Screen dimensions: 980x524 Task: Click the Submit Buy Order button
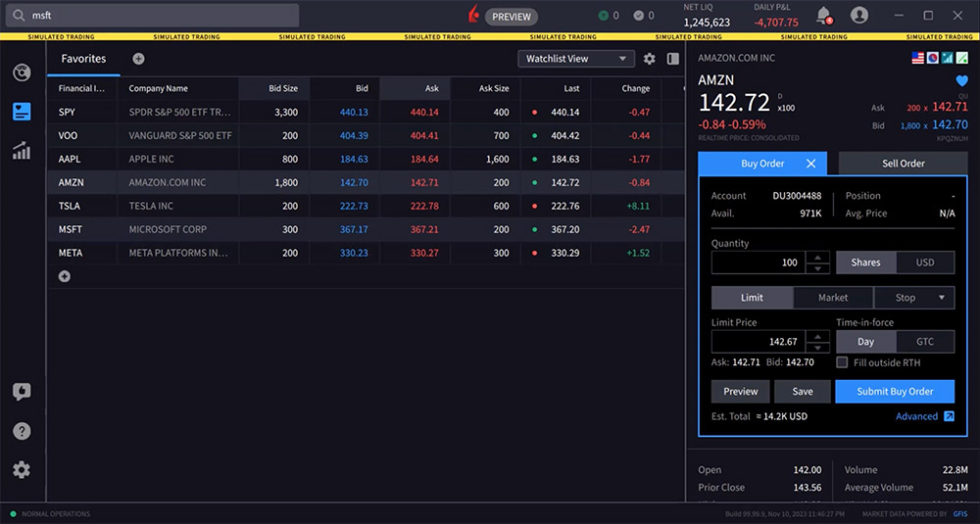pyautogui.click(x=894, y=392)
